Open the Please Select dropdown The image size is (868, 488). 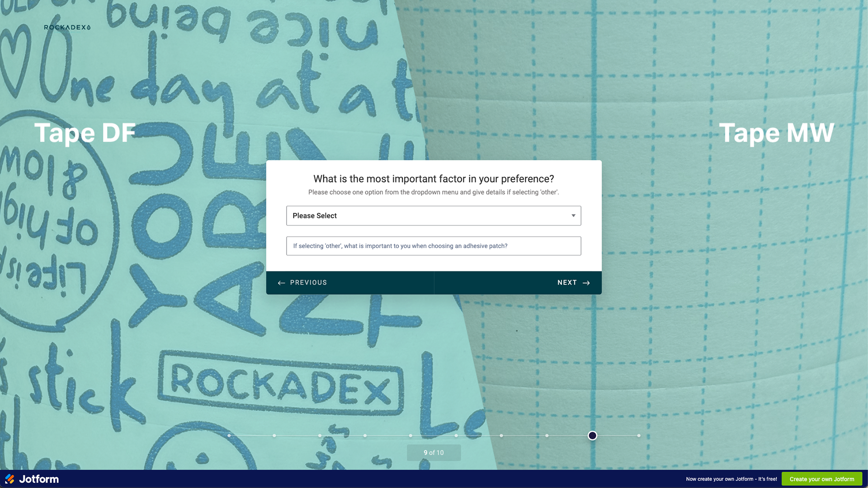[433, 216]
